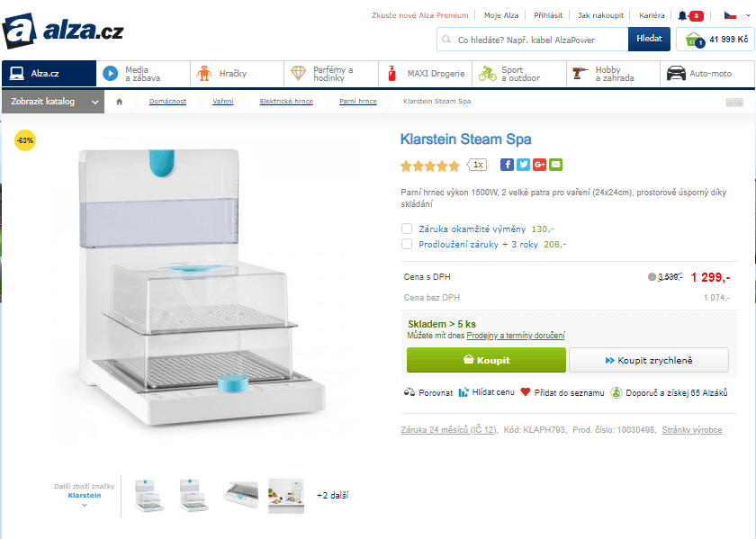The height and width of the screenshot is (539, 756).
Task: Expand Další zboží značky Klarstein chevron
Action: [85, 505]
